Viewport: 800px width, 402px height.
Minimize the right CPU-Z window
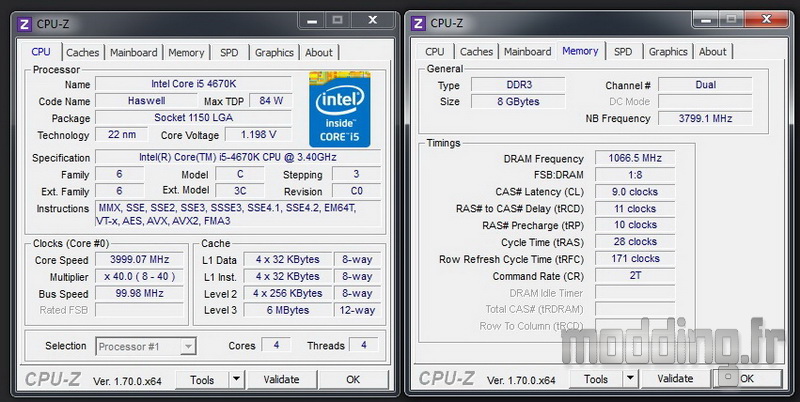(706, 20)
